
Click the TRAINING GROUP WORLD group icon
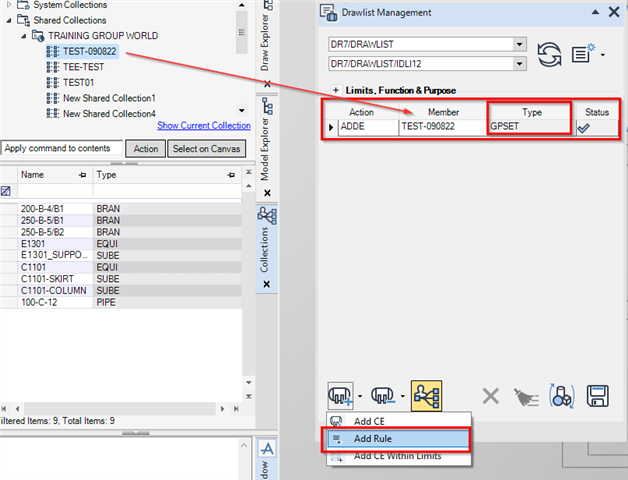click(38, 36)
